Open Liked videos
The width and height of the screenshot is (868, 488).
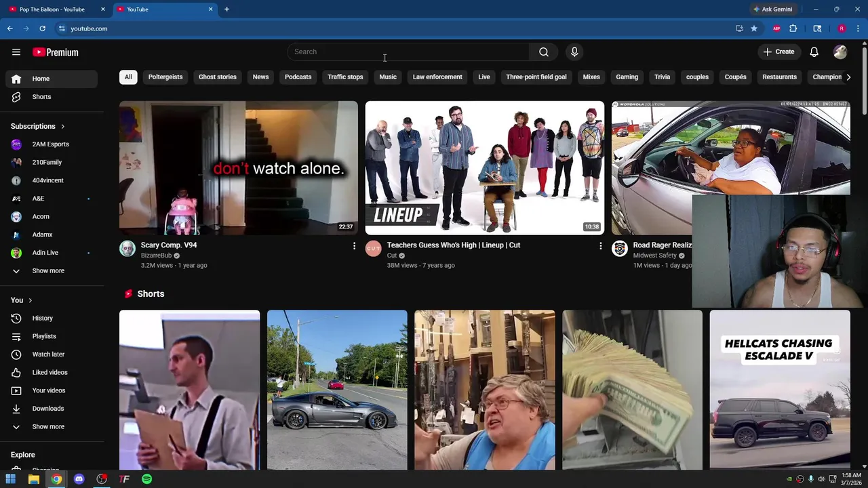(x=52, y=372)
